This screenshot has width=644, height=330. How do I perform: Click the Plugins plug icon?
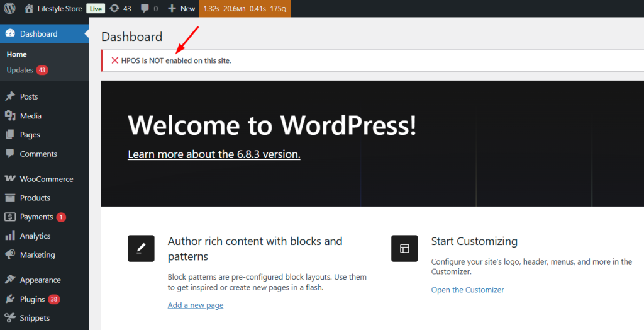click(10, 299)
